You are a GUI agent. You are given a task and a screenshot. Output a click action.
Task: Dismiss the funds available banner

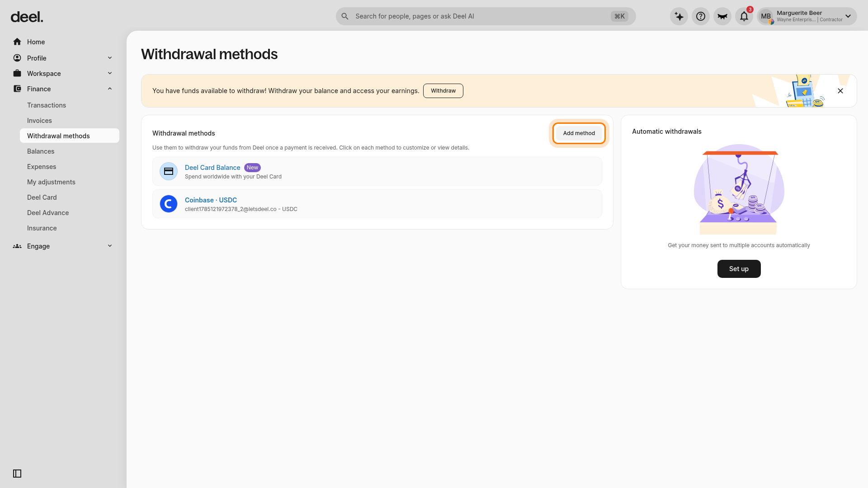[x=840, y=91]
